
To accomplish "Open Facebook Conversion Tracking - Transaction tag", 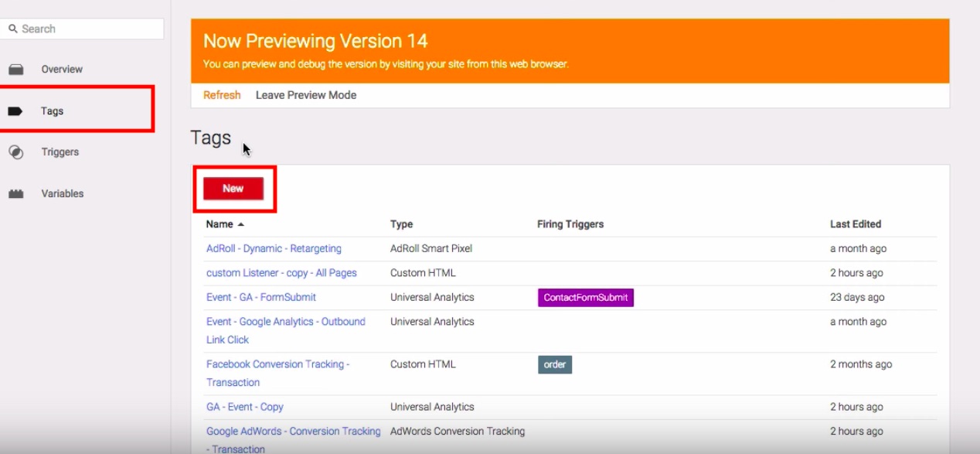I will [x=278, y=373].
